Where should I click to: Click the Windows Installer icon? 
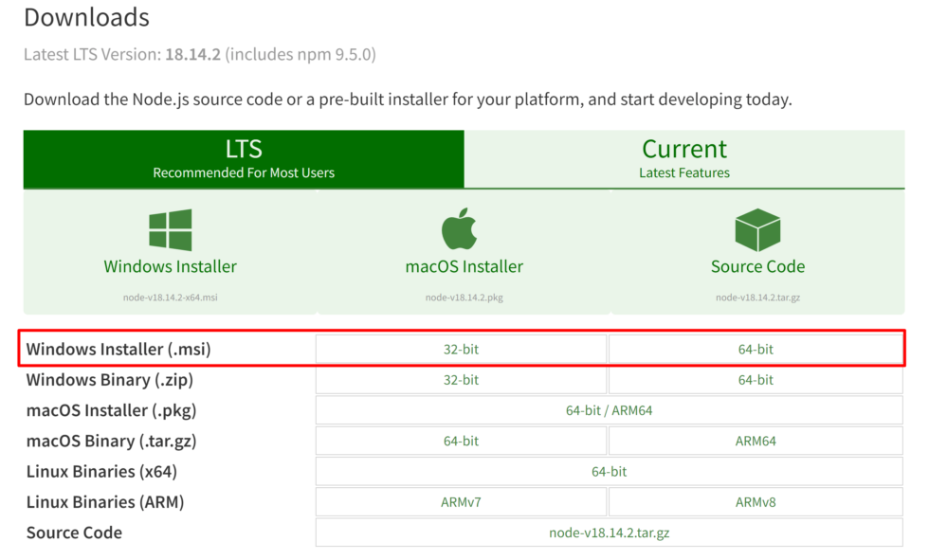[171, 227]
